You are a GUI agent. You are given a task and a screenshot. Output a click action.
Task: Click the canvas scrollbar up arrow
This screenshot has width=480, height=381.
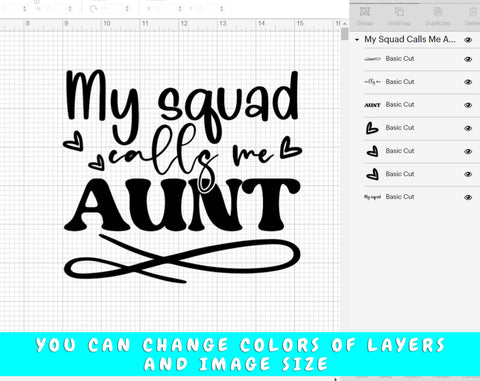point(345,24)
